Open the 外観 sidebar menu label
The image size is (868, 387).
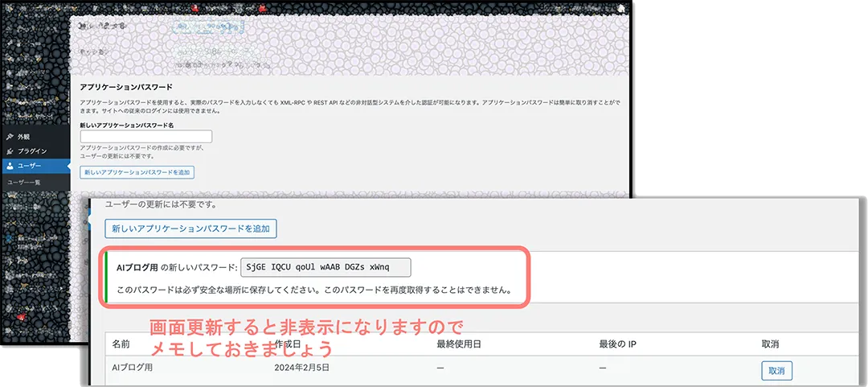(x=24, y=137)
